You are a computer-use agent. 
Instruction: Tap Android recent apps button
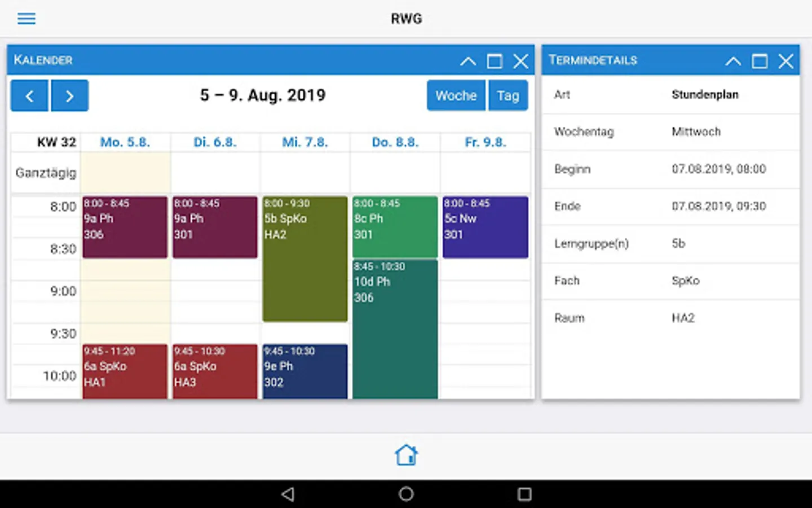524,494
